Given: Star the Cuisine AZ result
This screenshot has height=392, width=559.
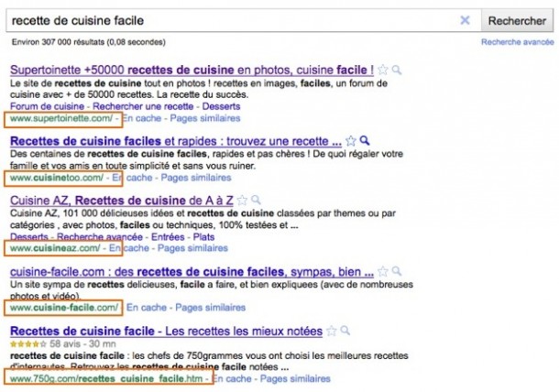Looking at the screenshot, I should [x=242, y=201].
